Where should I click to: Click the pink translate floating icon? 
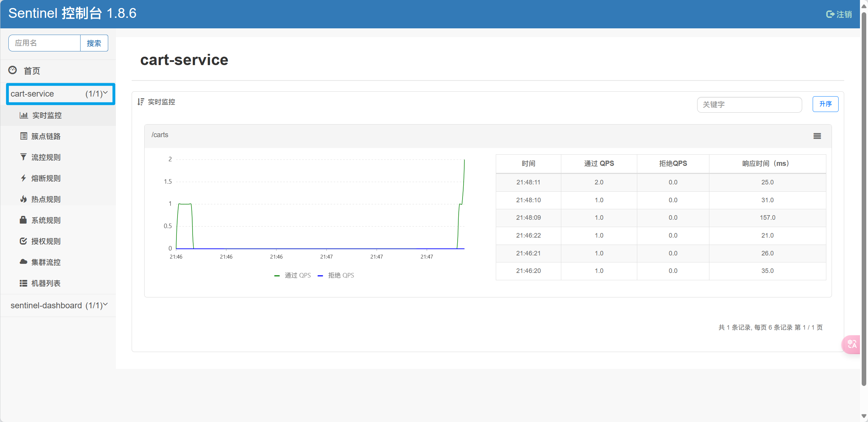click(x=852, y=344)
